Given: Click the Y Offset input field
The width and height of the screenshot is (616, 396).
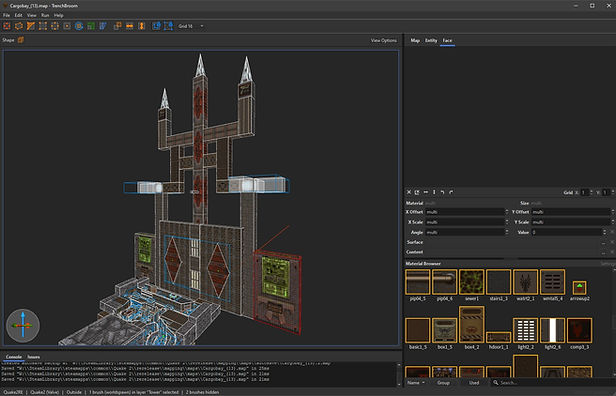Looking at the screenshot, I should tap(572, 212).
